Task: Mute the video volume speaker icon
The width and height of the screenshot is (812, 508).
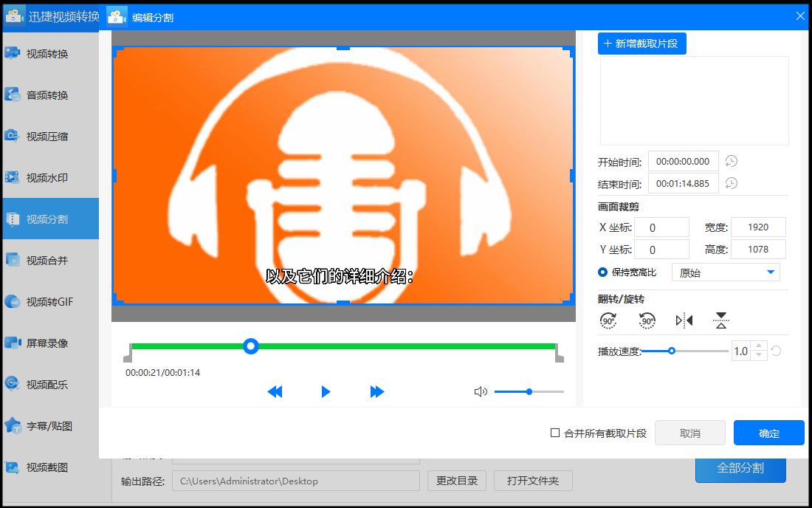Action: click(481, 391)
